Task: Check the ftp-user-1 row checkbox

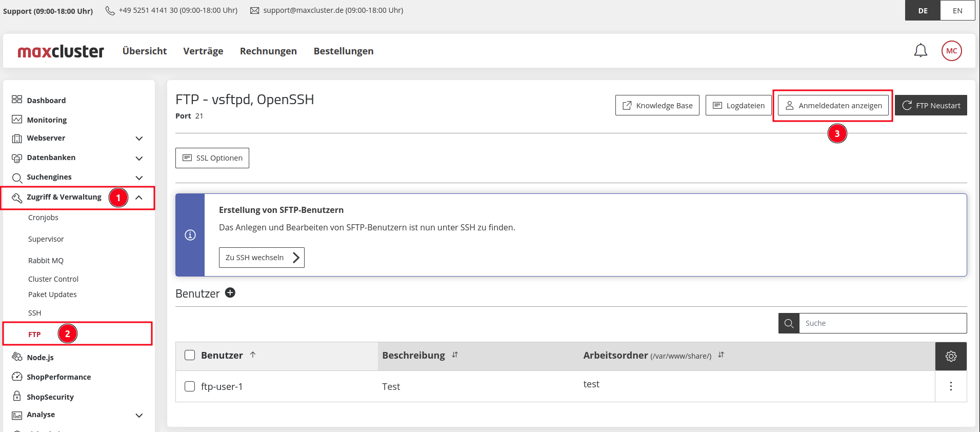Action: pos(190,386)
